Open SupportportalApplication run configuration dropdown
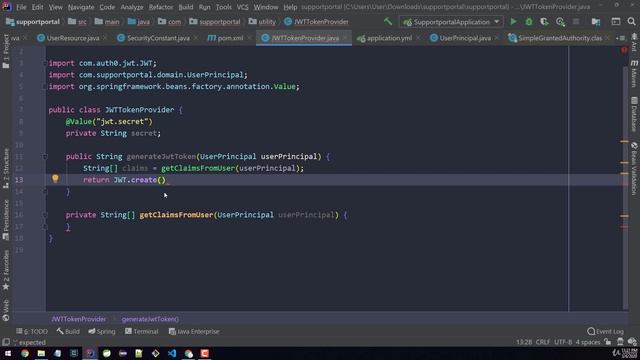 451,22
